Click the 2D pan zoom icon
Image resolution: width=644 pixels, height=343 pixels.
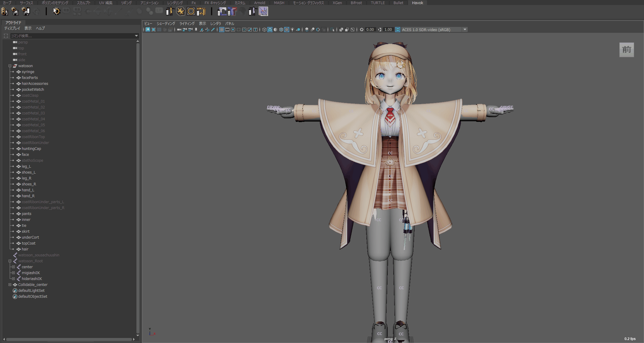point(207,30)
